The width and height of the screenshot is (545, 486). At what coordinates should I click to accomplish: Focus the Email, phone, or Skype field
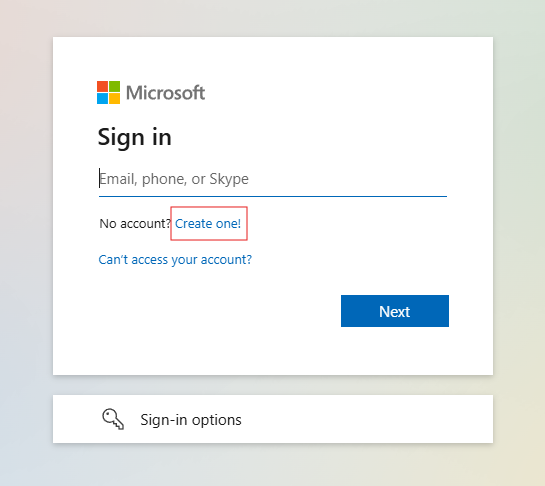(x=273, y=179)
